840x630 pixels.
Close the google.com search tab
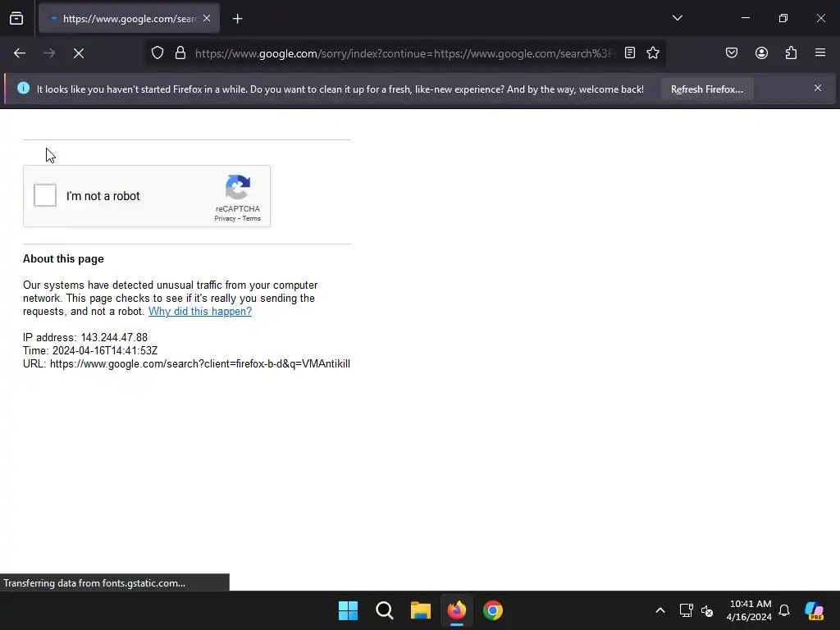click(x=207, y=18)
